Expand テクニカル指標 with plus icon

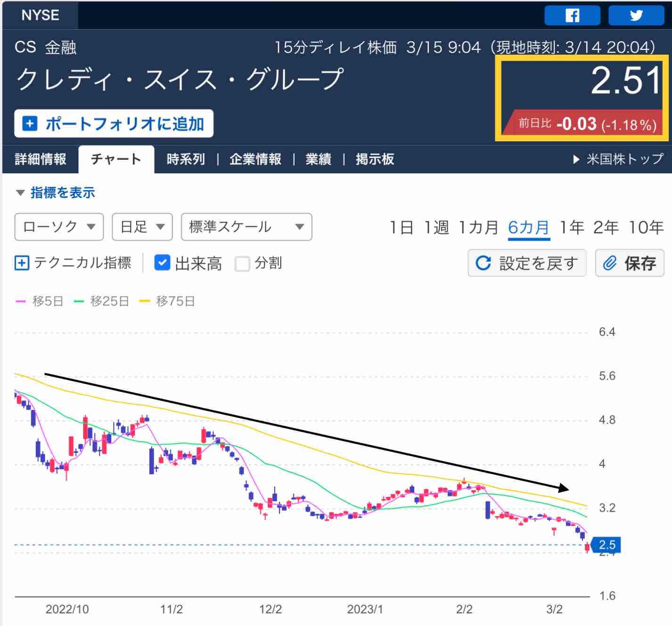pos(22,263)
